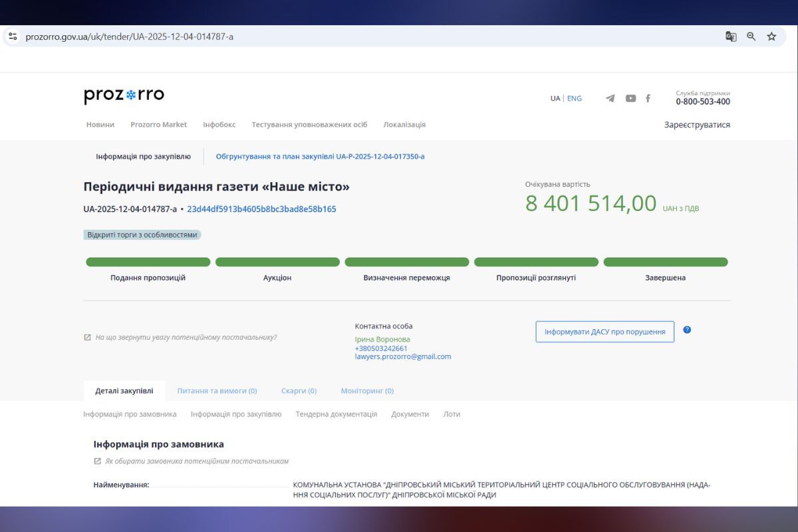Click the Зареєструватися link
798x532 pixels.
[x=697, y=124]
